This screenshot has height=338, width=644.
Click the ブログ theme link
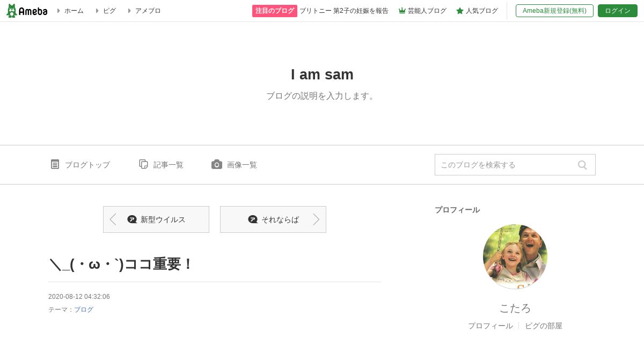pyautogui.click(x=84, y=310)
